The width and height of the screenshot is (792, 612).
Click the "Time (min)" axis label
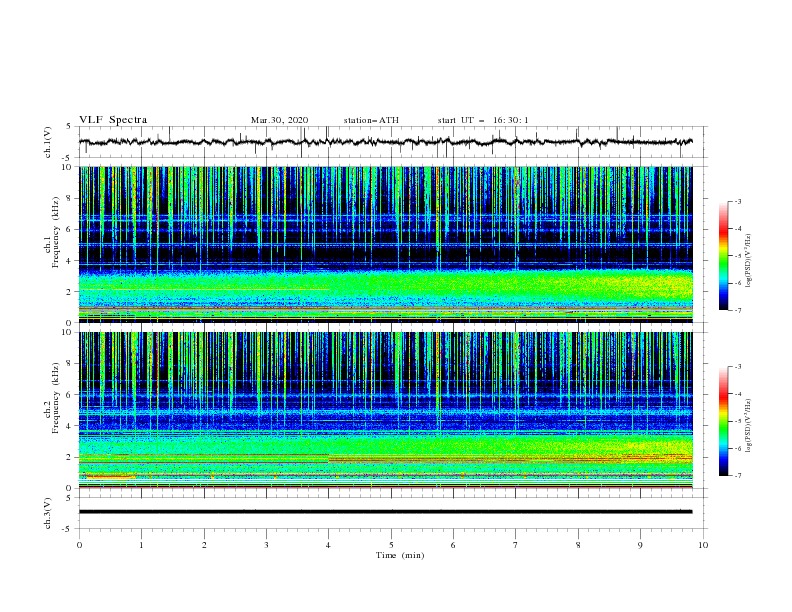[400, 555]
